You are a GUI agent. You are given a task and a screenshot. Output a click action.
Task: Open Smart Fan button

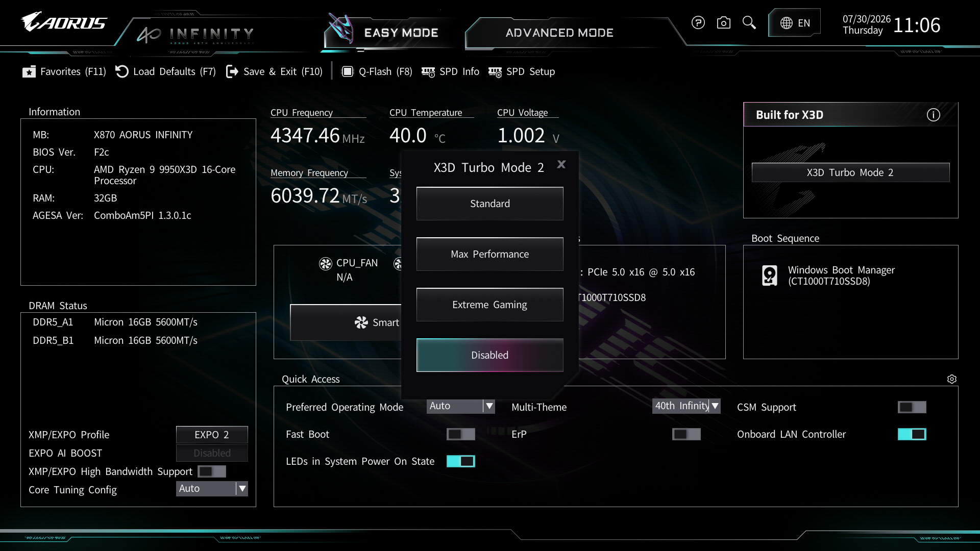(346, 322)
